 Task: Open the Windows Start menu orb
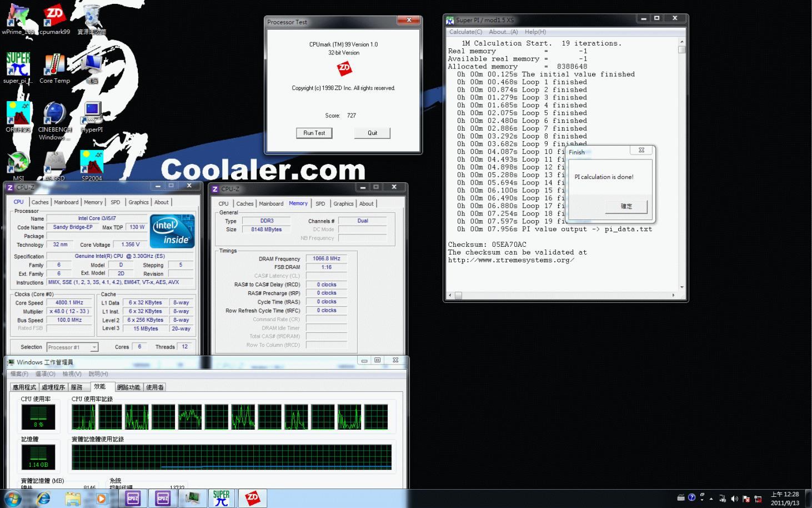pyautogui.click(x=13, y=498)
